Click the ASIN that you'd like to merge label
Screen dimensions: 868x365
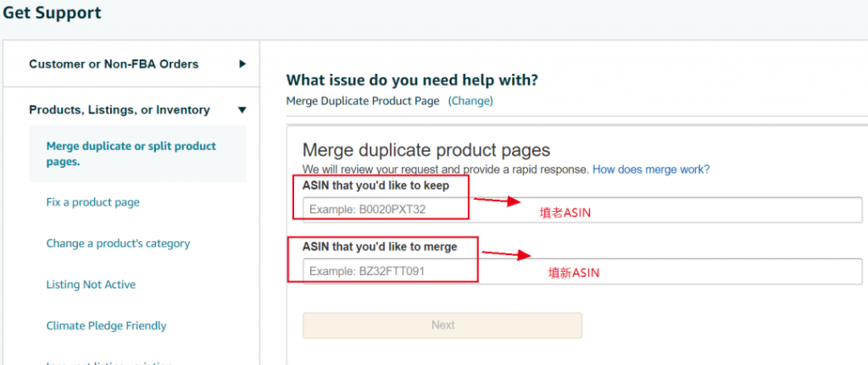(x=380, y=246)
